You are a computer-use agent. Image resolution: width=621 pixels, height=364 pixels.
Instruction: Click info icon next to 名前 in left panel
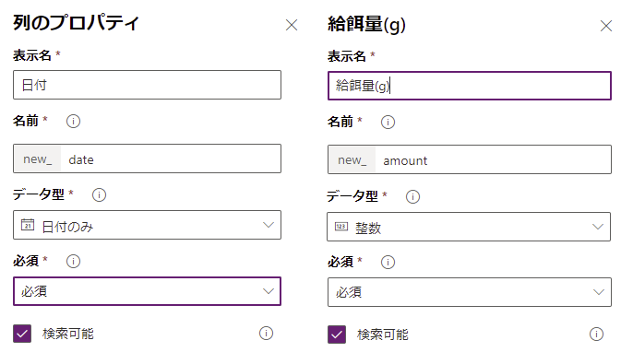tap(73, 121)
